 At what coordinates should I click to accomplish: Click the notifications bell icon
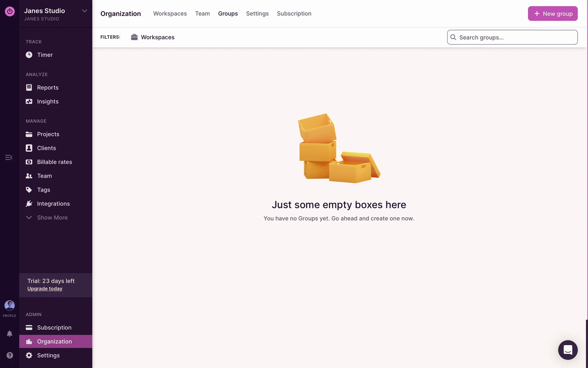[x=9, y=334]
